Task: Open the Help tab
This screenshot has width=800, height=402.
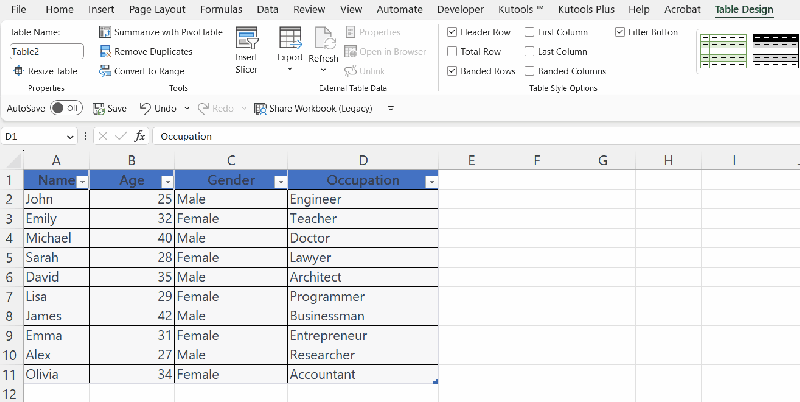Action: [639, 9]
